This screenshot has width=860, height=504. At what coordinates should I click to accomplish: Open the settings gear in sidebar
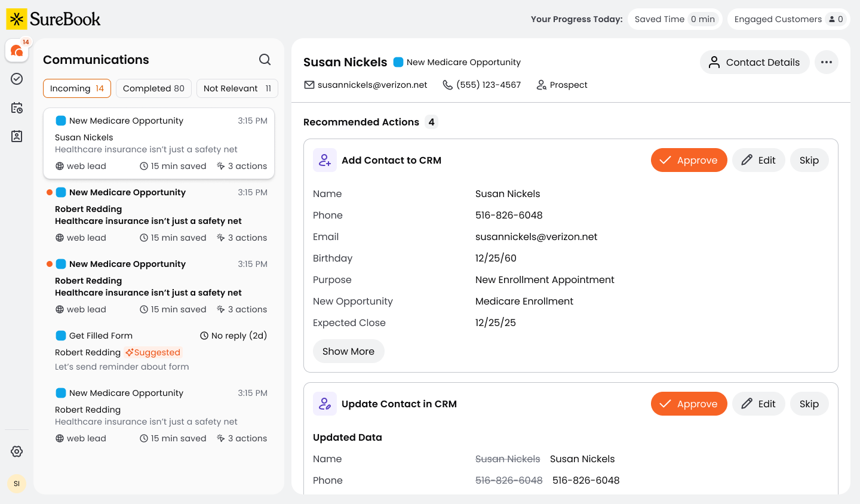click(17, 451)
